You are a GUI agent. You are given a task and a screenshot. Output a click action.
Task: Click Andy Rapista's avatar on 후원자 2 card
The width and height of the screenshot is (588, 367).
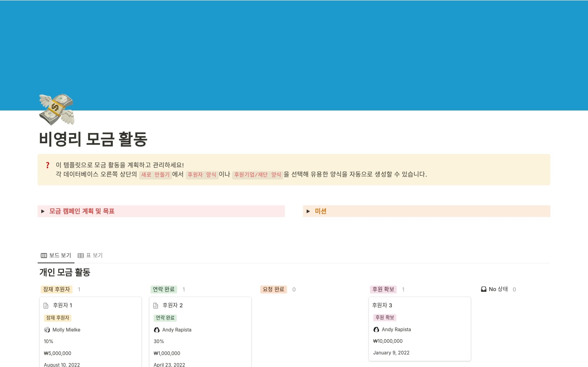point(157,330)
